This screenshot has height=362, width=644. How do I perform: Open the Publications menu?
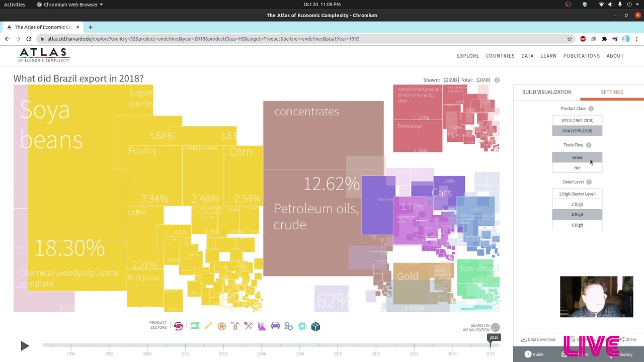tap(582, 56)
